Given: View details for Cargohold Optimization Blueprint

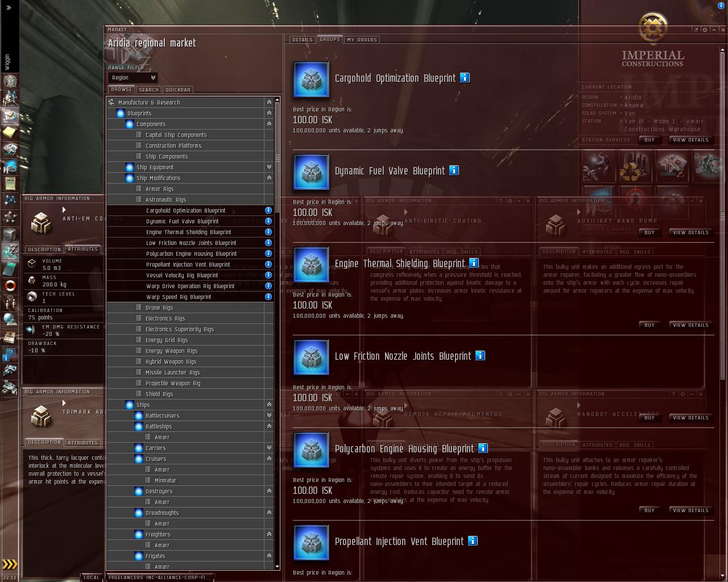Looking at the screenshot, I should [690, 140].
